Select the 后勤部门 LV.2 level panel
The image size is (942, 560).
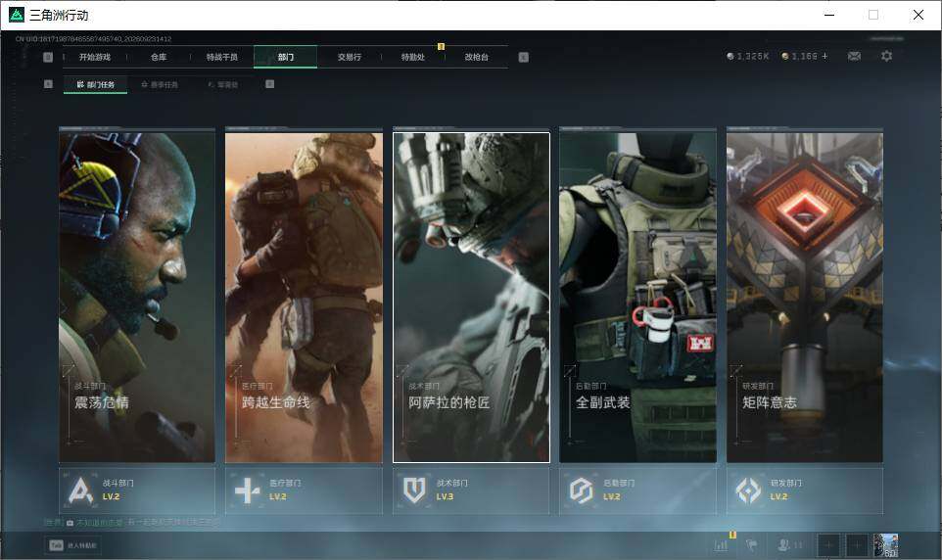click(638, 490)
